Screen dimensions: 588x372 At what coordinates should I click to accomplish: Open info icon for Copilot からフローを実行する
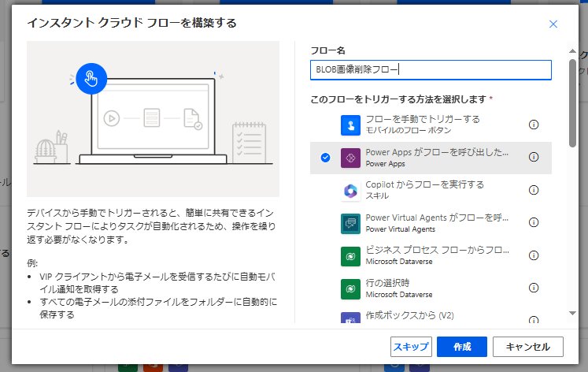pos(533,190)
